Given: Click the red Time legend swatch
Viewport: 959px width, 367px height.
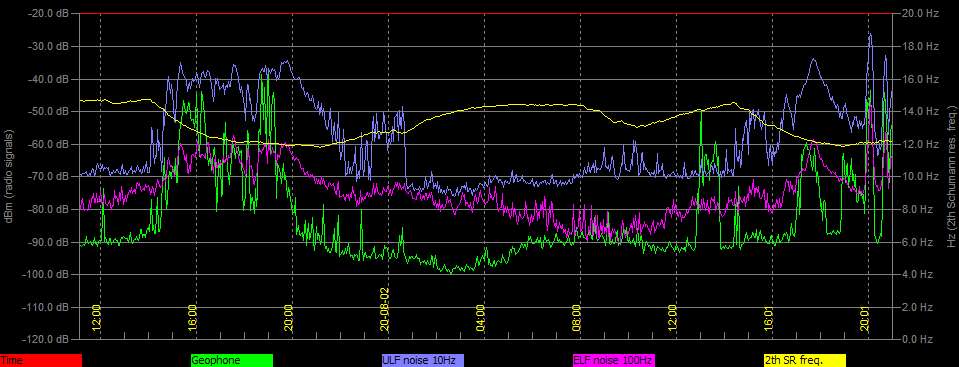Looking at the screenshot, I should coord(40,361).
